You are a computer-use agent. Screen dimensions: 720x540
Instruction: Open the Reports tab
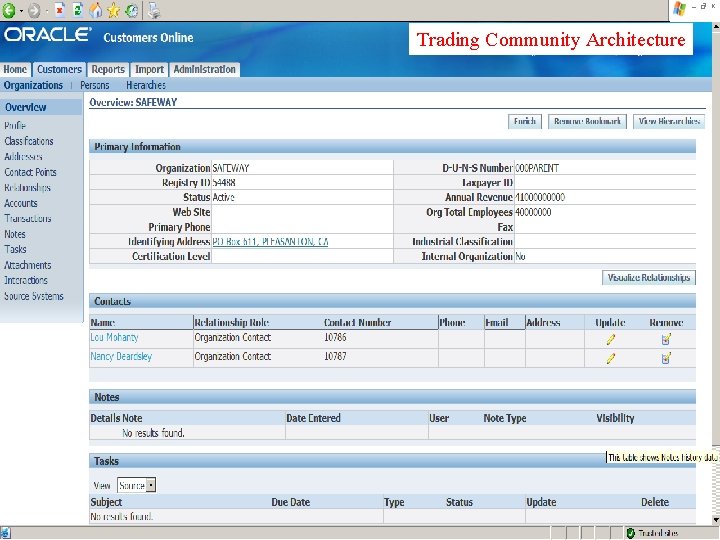click(108, 69)
